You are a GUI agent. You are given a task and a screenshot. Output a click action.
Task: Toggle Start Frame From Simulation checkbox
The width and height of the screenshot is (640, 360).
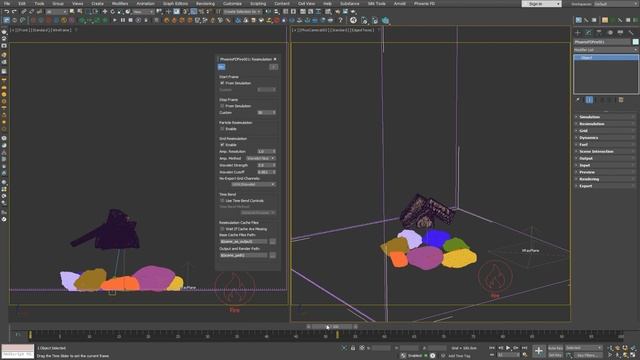(x=222, y=83)
